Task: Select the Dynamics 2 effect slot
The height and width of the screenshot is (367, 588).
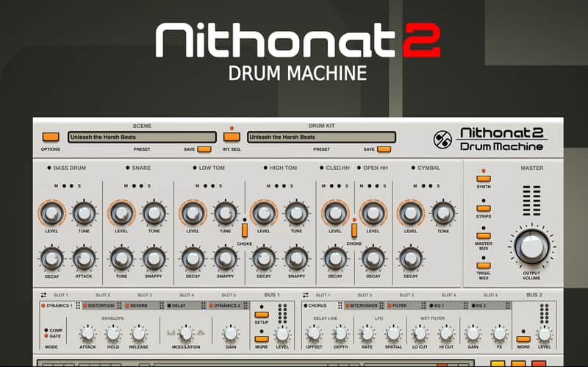Action: tap(225, 306)
